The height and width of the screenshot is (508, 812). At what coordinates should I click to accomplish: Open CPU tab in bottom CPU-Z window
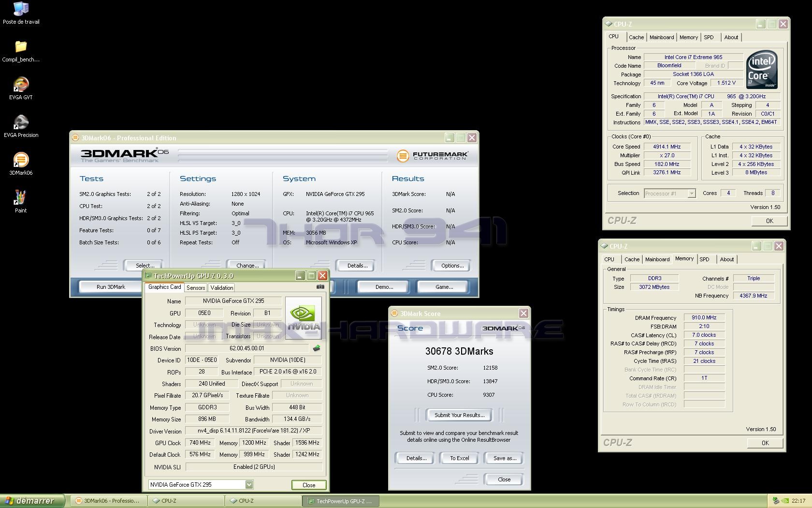pyautogui.click(x=609, y=259)
